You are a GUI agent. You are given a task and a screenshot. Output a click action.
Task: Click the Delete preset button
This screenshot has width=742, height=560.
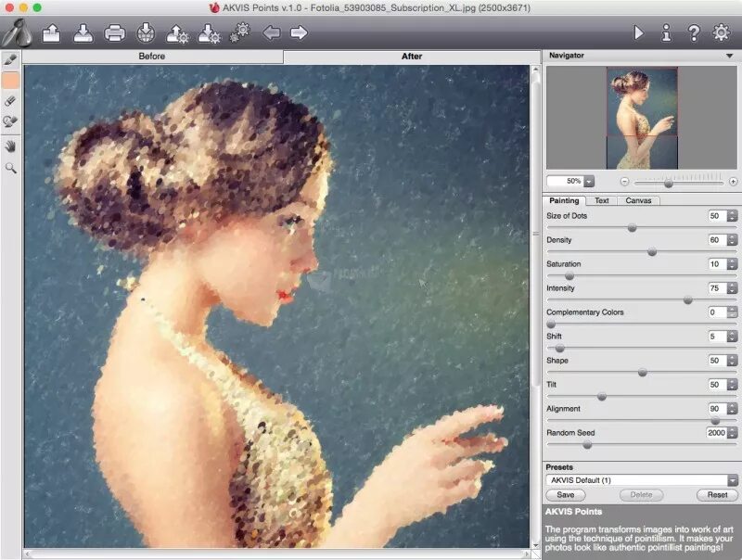coord(641,495)
